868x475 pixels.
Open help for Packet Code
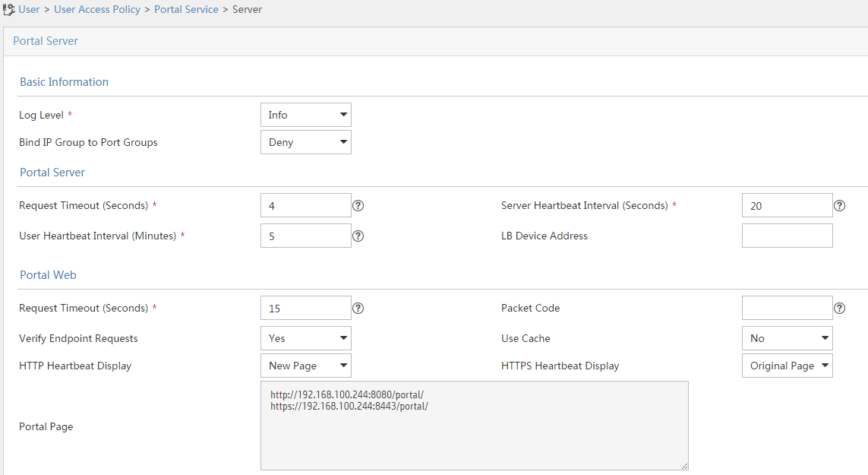[x=839, y=307]
